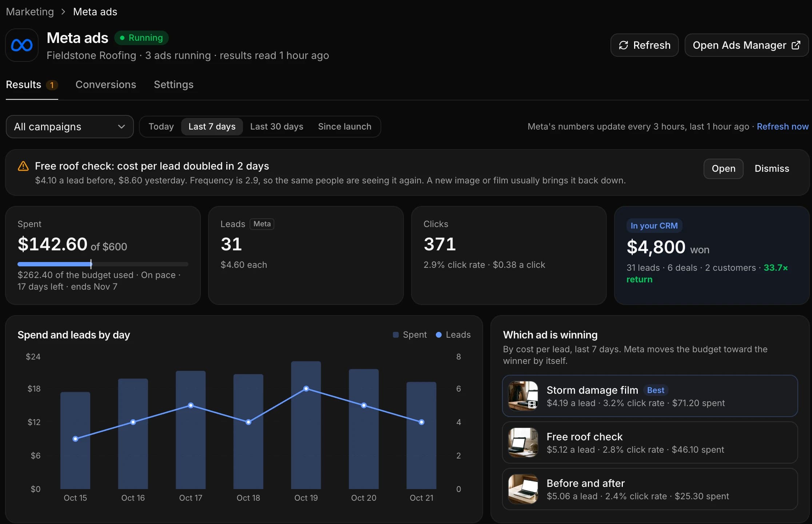The width and height of the screenshot is (812, 524).
Task: Click the Best badge on Storm damage film
Action: (656, 390)
